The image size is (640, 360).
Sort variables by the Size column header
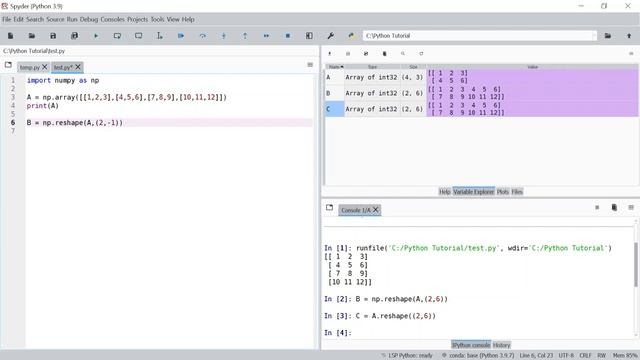[x=413, y=67]
